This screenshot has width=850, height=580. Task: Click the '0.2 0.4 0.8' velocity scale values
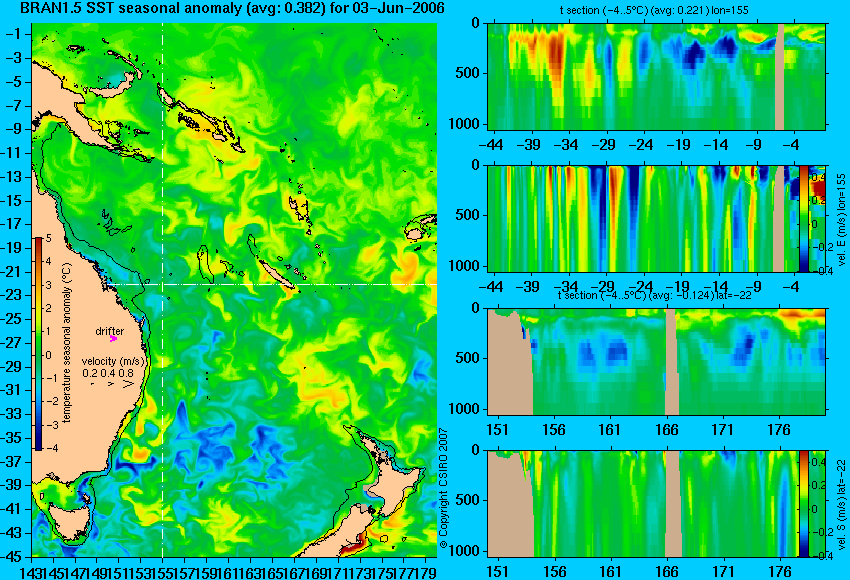pos(108,373)
